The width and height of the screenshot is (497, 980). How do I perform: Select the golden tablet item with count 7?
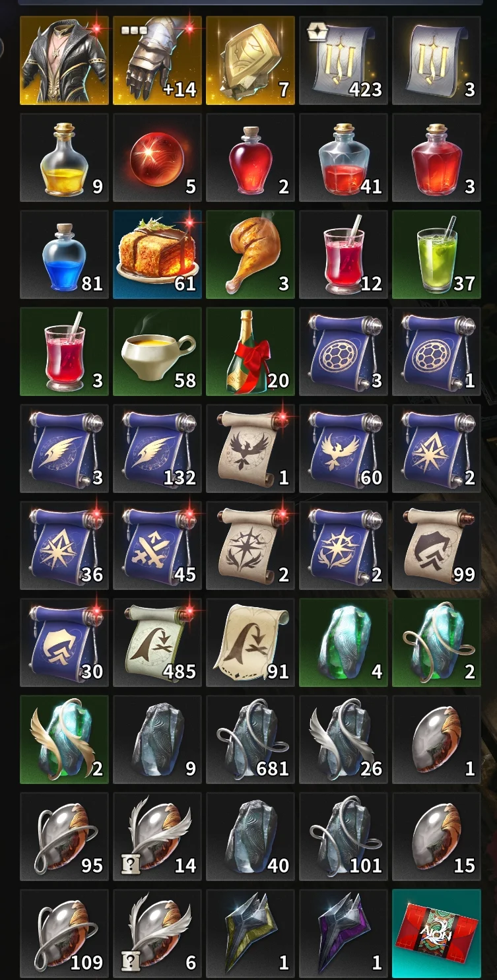(x=250, y=61)
